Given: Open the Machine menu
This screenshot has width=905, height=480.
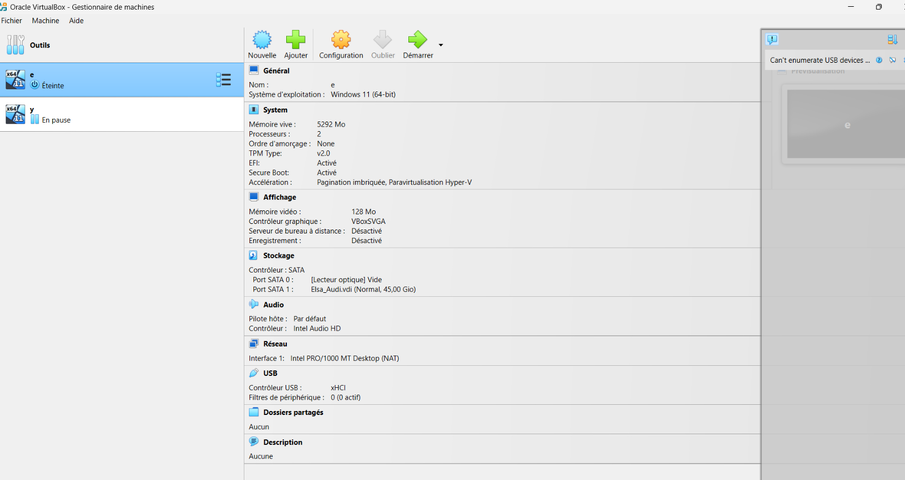Looking at the screenshot, I should tap(46, 20).
